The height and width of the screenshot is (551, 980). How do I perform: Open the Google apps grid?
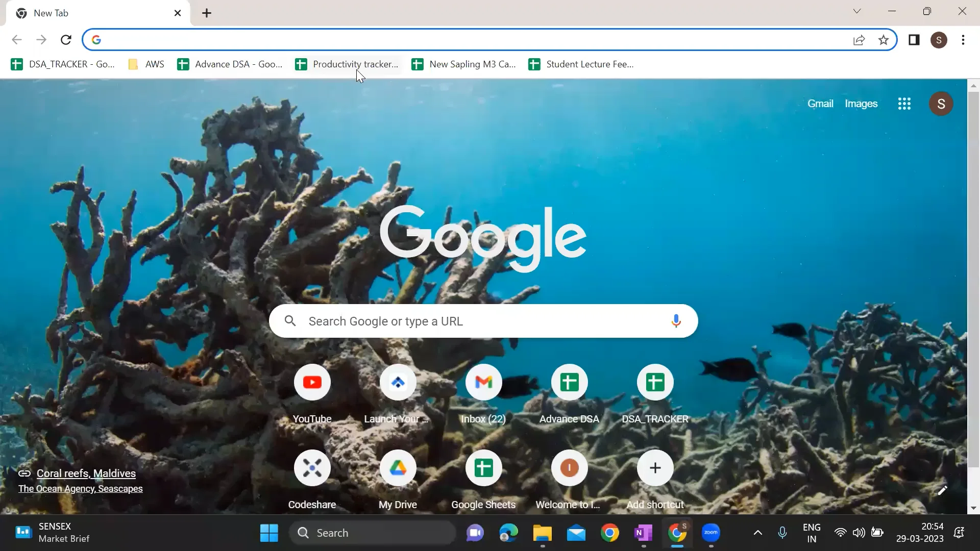click(x=904, y=104)
